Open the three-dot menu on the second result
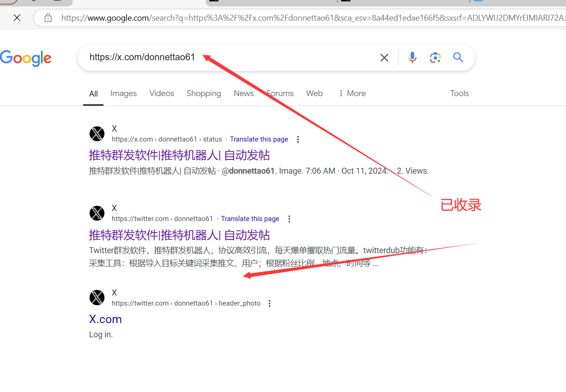The height and width of the screenshot is (392, 566). coord(289,219)
